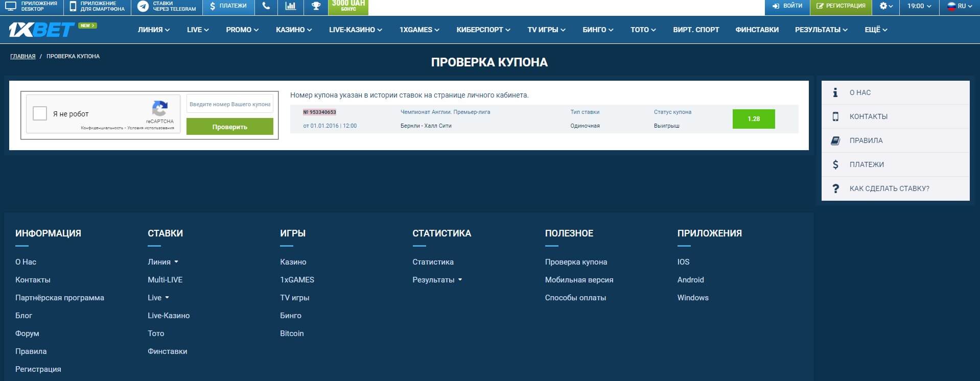The width and height of the screenshot is (980, 381).
Task: Focus the coupon number input field
Action: coord(230,104)
